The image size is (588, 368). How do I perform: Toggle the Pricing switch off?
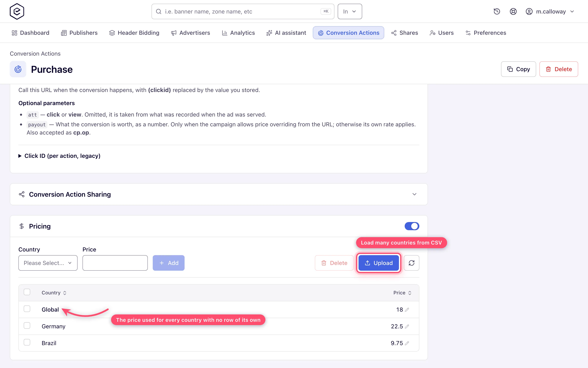pyautogui.click(x=412, y=226)
